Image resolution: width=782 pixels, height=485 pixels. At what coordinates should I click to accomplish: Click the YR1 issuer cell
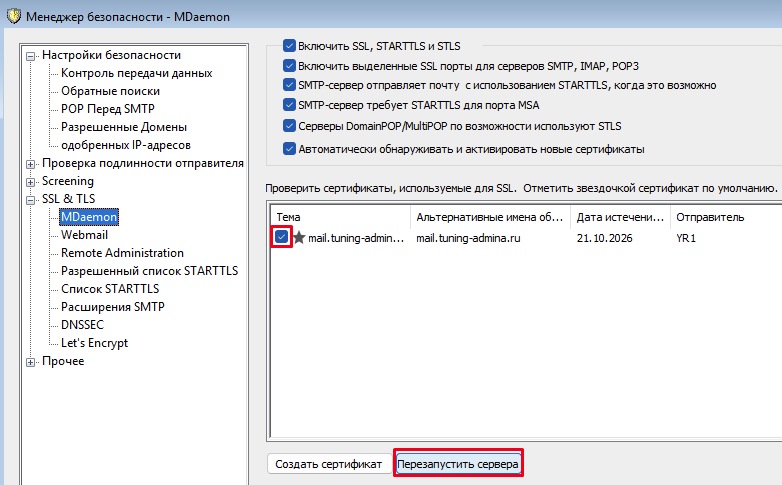pos(686,238)
